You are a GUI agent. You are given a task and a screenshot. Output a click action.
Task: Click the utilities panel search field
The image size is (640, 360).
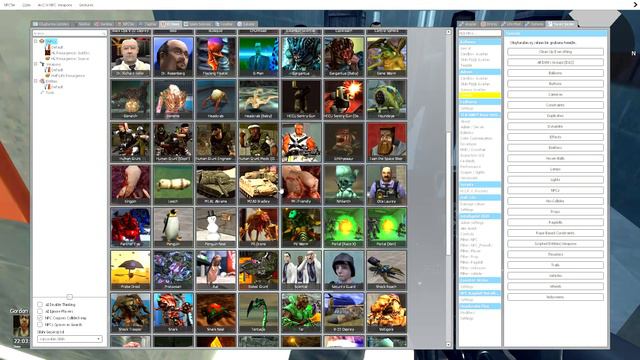[x=480, y=33]
